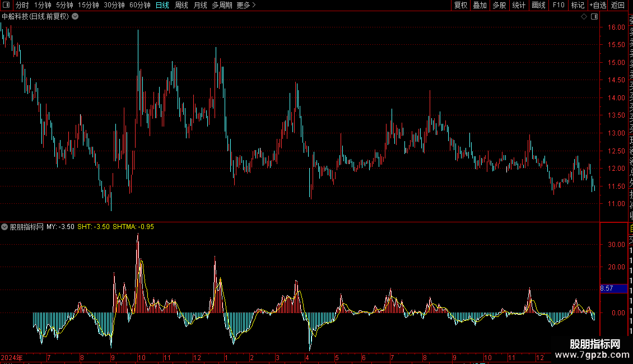Viewport: 633px width, 364px height.
Task: Open the 多周期 multi-period view
Action: click(222, 5)
